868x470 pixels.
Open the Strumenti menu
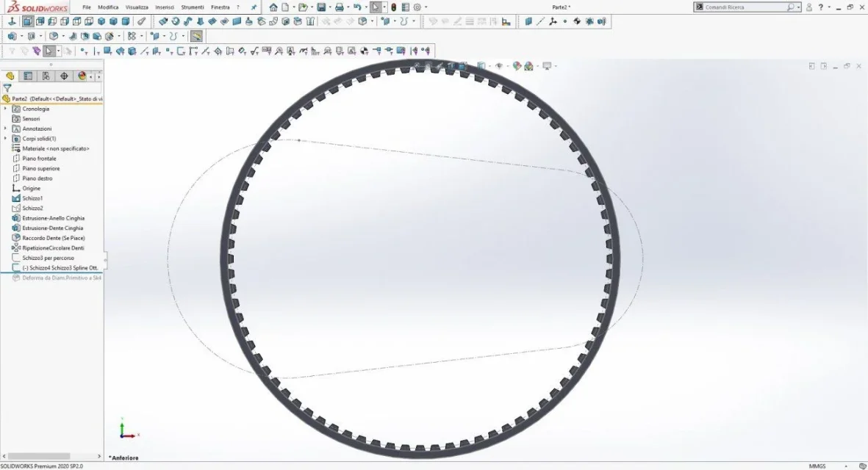click(193, 7)
